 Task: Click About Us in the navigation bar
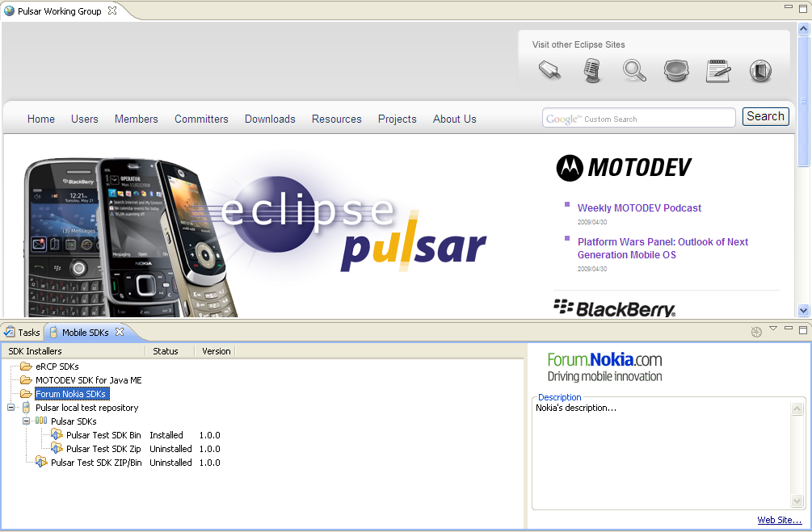pyautogui.click(x=455, y=119)
